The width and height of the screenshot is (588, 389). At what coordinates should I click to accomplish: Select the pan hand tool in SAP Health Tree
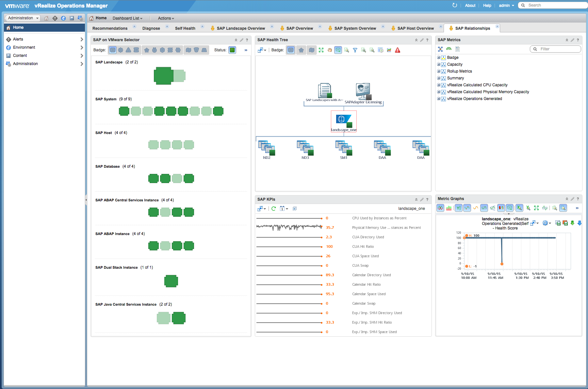[330, 50]
